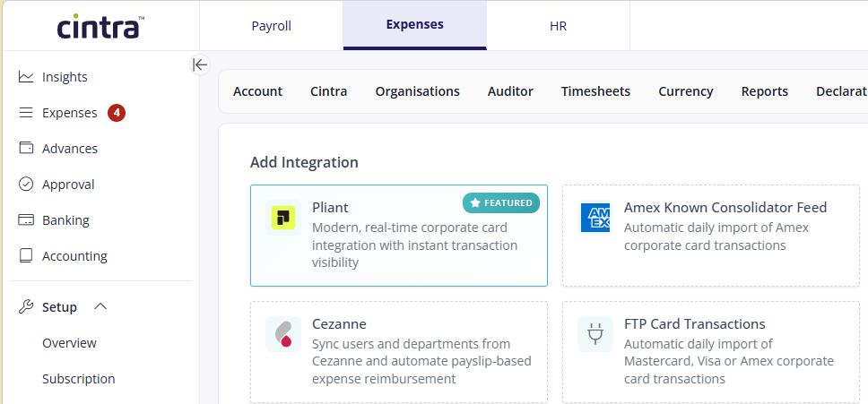Screen dimensions: 868x404
Task: Click the Accounting book icon
Action: pyautogui.click(x=26, y=256)
